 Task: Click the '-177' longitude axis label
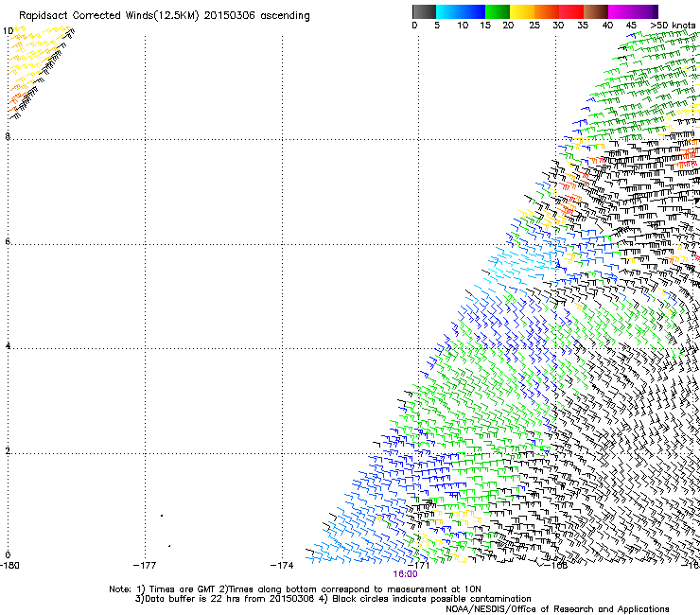click(x=145, y=566)
